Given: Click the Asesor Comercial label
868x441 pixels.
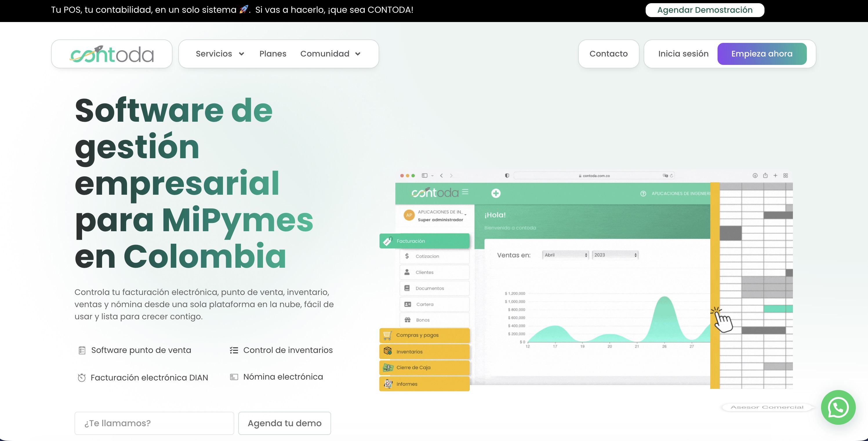Looking at the screenshot, I should coord(767,407).
